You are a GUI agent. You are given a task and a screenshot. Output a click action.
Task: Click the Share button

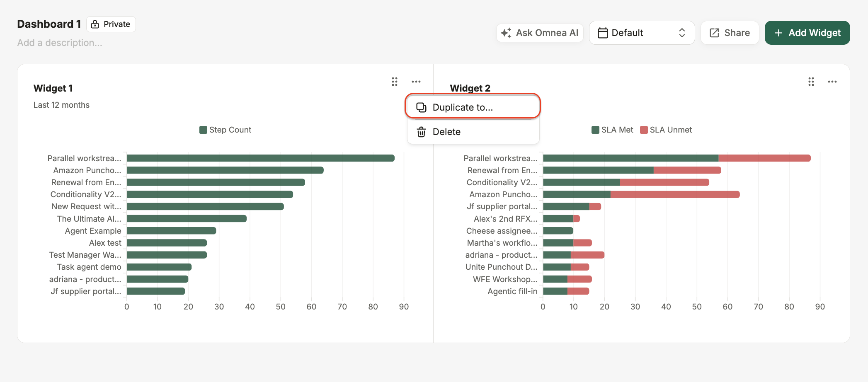click(x=730, y=33)
